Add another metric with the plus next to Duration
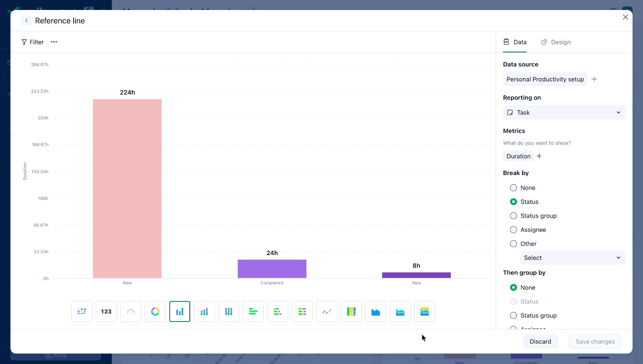Viewport: 643px width, 364px height. tap(539, 156)
